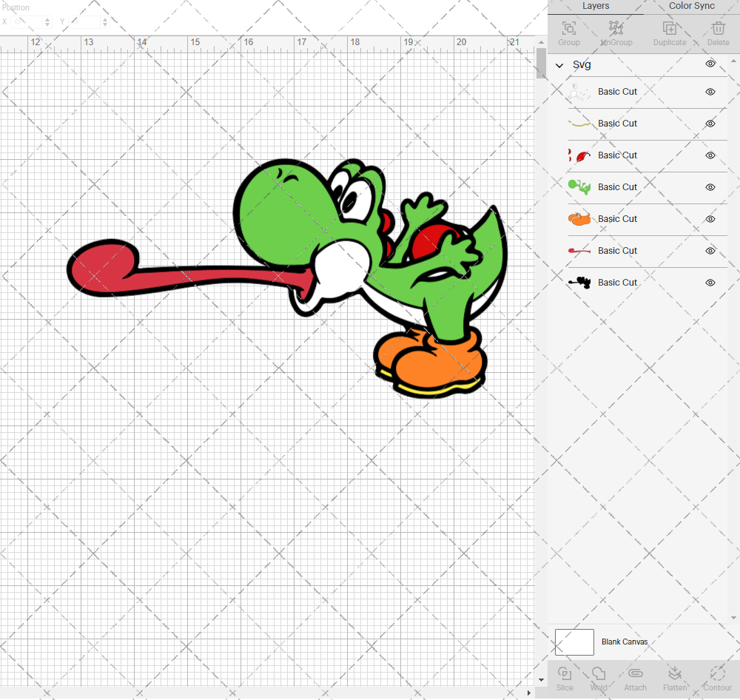
Task: Click Basic Cut label of orange shoes layer
Action: pyautogui.click(x=617, y=219)
